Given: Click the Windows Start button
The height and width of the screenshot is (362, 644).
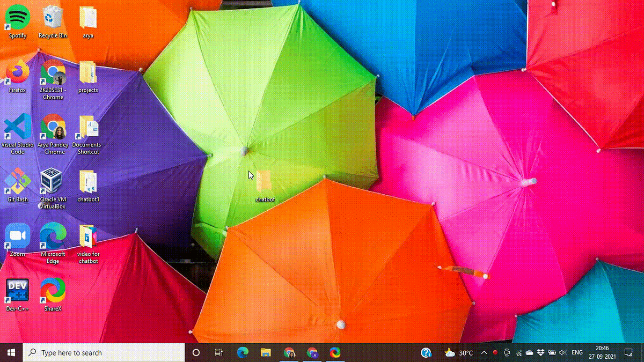Looking at the screenshot, I should point(11,353).
